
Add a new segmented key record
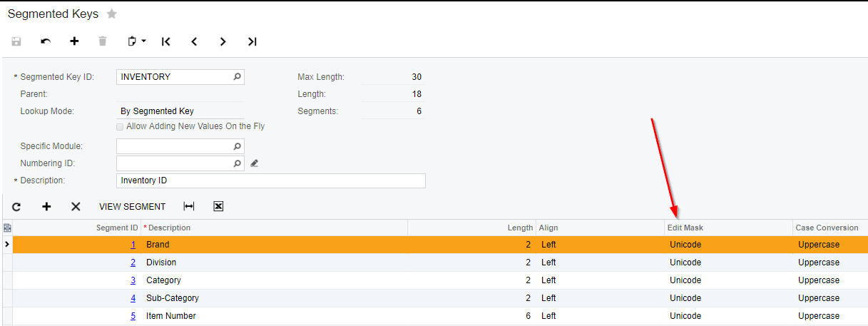(x=74, y=41)
